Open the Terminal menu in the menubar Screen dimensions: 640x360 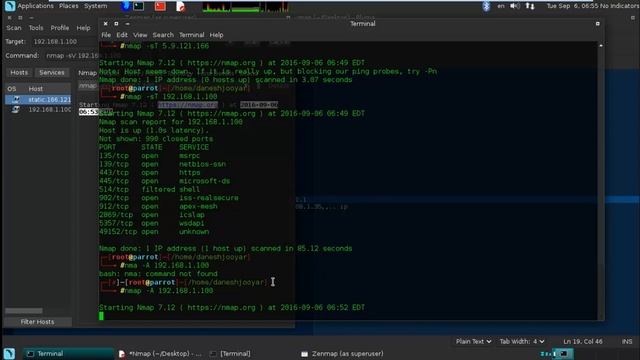click(x=191, y=35)
